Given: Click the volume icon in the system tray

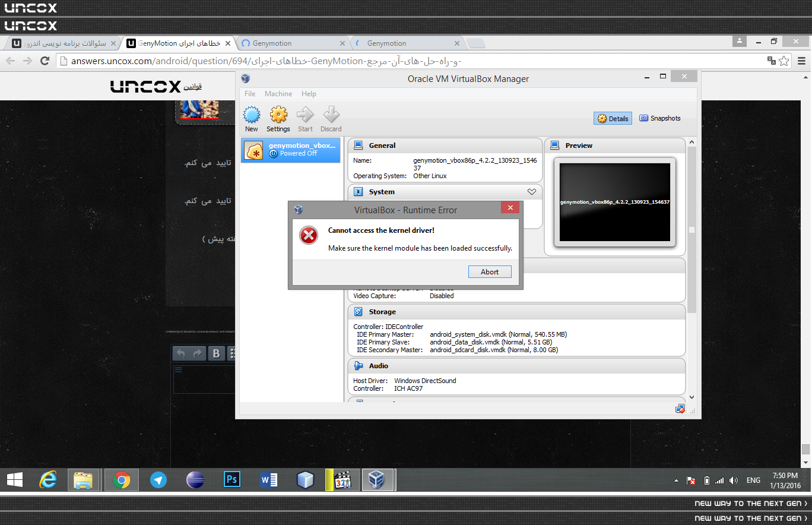Looking at the screenshot, I should 734,480.
